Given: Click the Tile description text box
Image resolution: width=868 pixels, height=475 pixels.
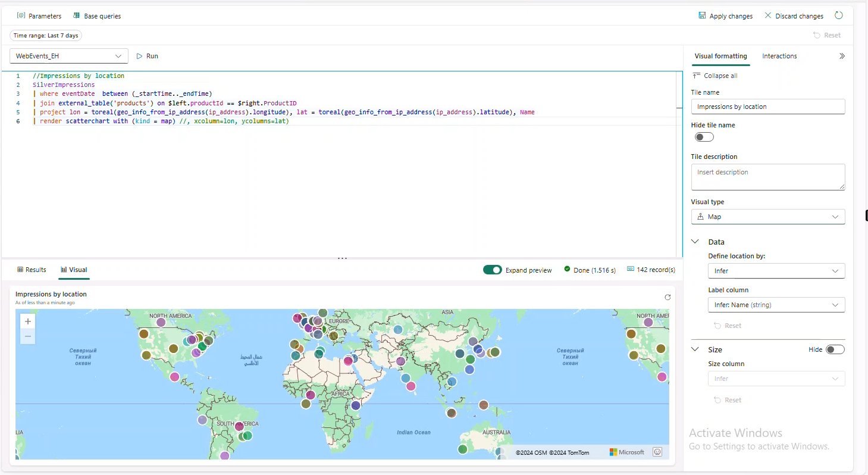Looking at the screenshot, I should coord(767,177).
